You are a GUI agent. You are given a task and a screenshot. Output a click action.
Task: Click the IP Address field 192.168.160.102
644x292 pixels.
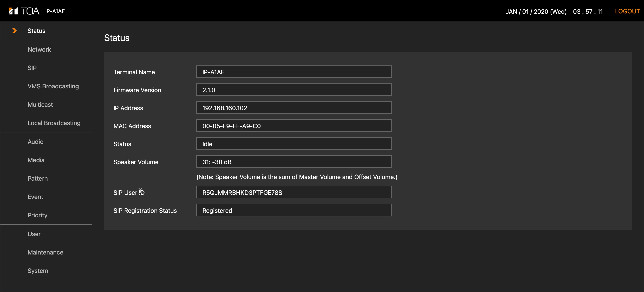click(x=294, y=108)
